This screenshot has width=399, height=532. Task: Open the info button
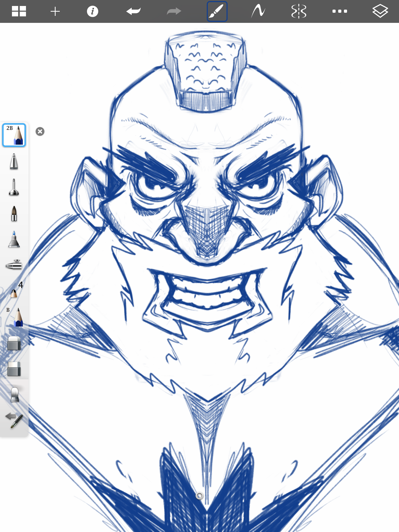point(92,11)
